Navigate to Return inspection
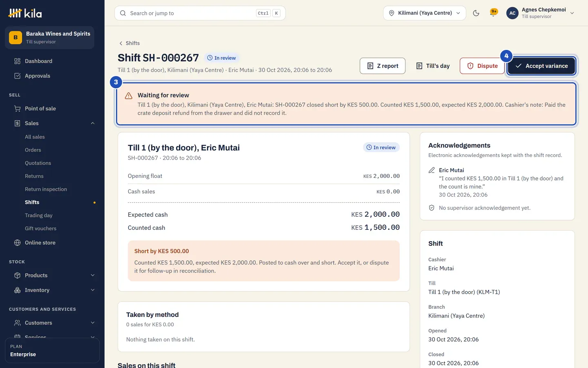The width and height of the screenshot is (588, 368). (x=46, y=189)
